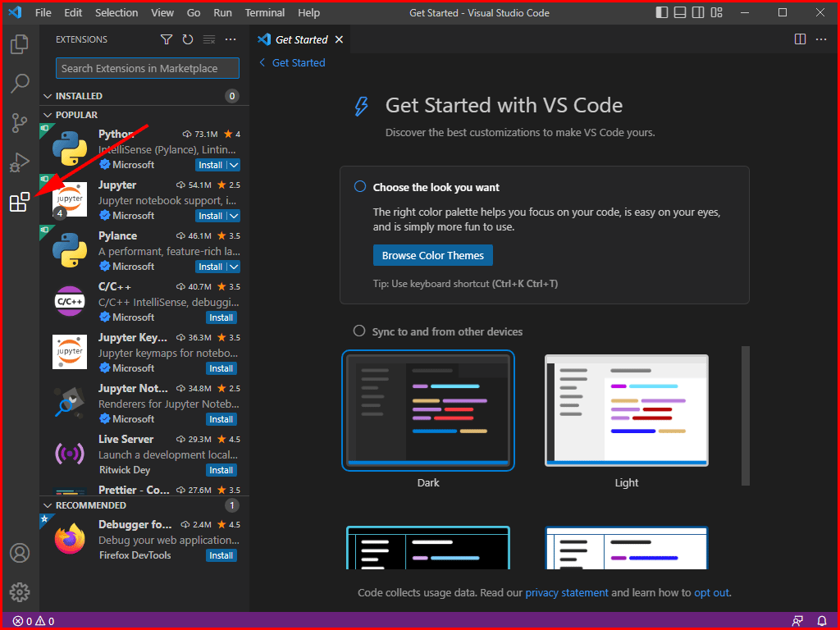Toggle primary side bar layout icon
Viewport: 840px width, 630px height.
(662, 13)
